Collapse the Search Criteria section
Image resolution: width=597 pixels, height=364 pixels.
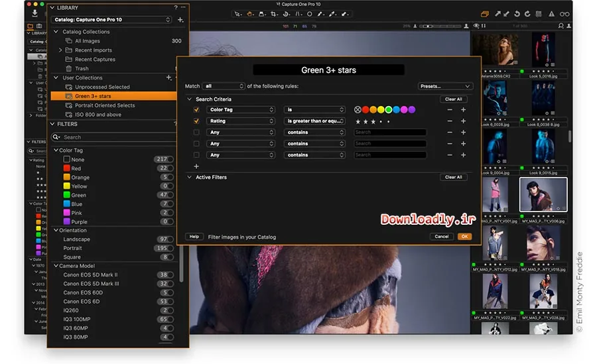[189, 99]
